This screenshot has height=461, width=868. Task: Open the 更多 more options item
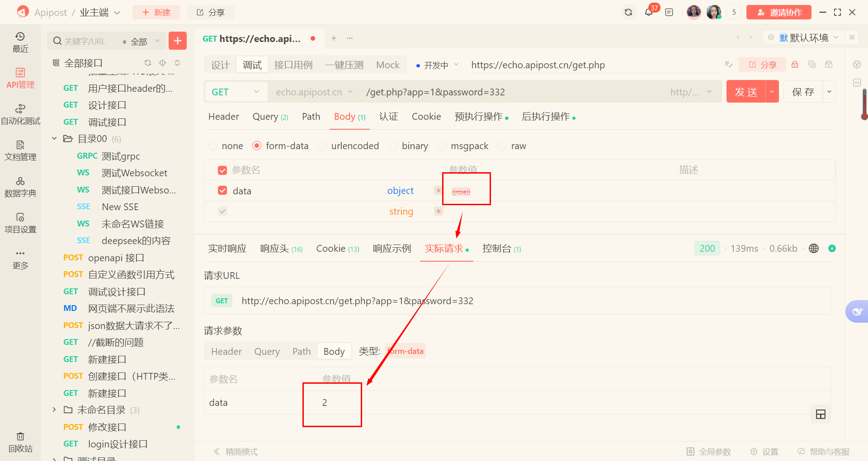[20, 259]
